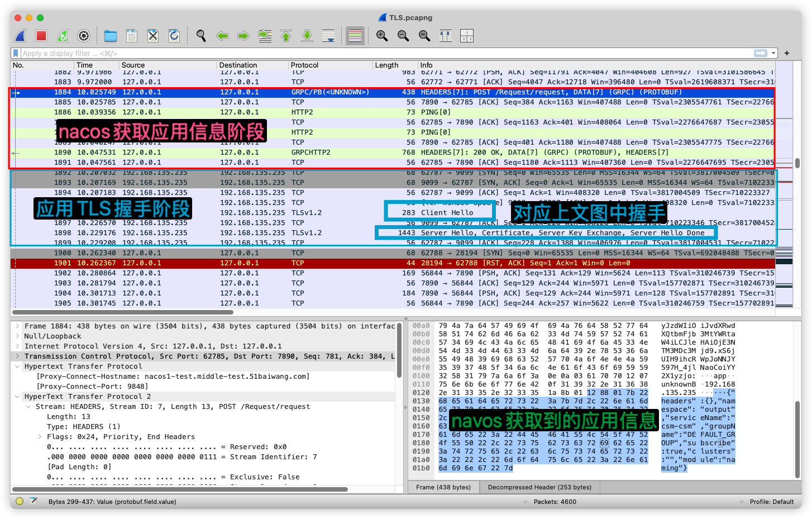Toggle auto-scroll during live capture

click(328, 36)
